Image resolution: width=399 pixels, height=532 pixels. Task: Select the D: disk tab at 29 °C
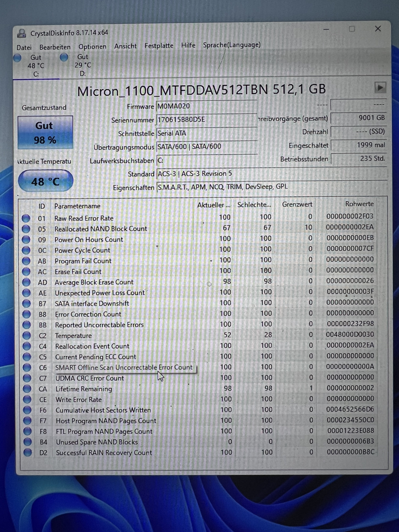pos(82,65)
